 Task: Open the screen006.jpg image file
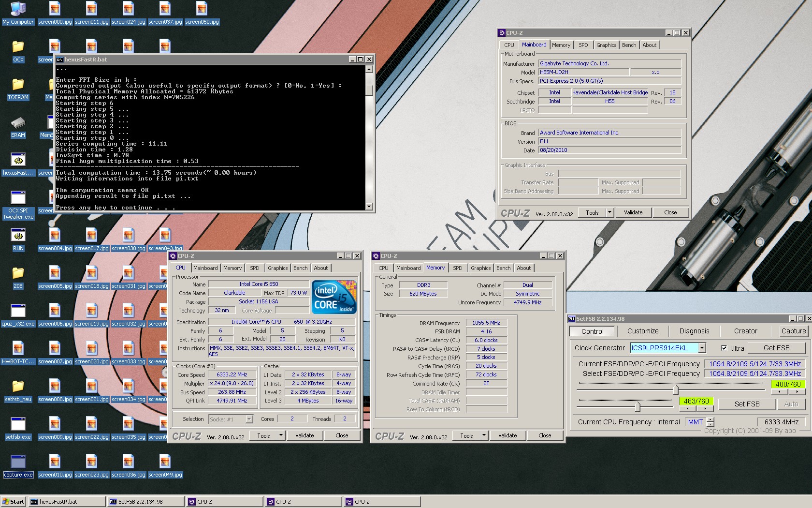point(55,315)
